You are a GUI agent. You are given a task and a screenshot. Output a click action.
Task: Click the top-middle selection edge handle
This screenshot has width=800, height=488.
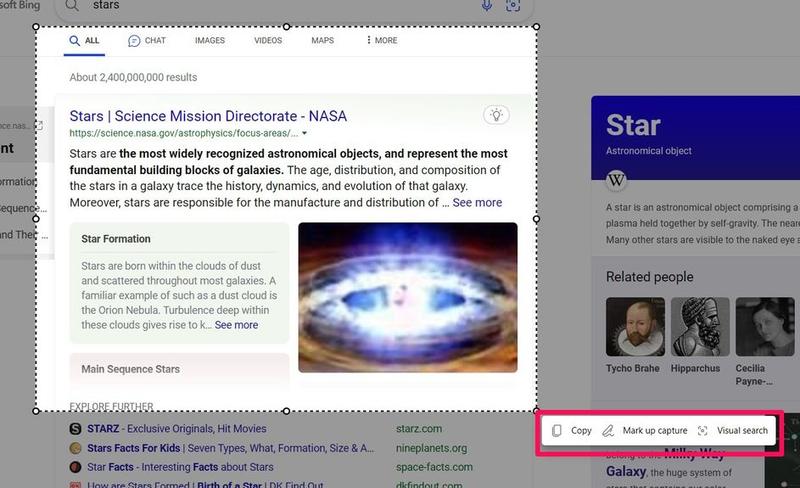coord(286,27)
